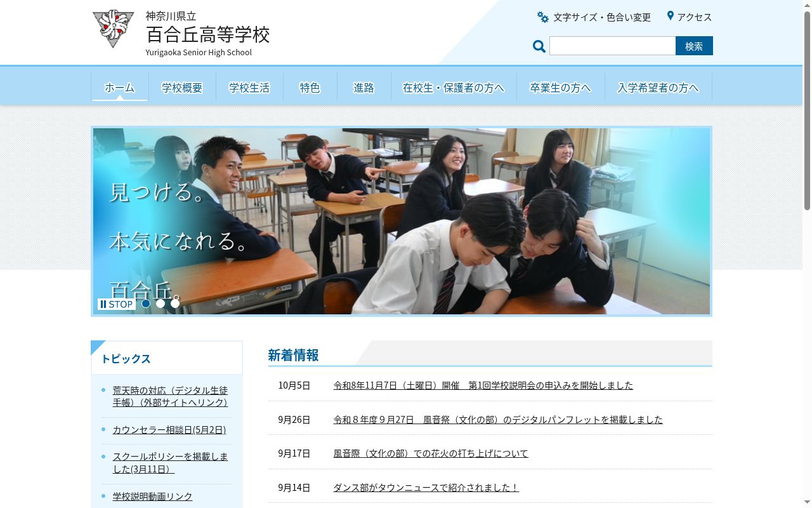Screen dimensions: 812x508
Task: Click the 10月5日 news date
Action: [x=294, y=385]
